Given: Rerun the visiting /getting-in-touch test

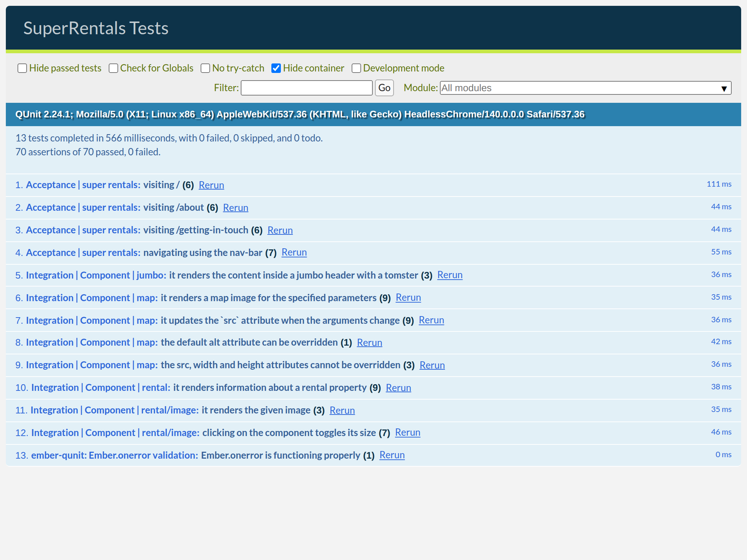Looking at the screenshot, I should point(280,230).
